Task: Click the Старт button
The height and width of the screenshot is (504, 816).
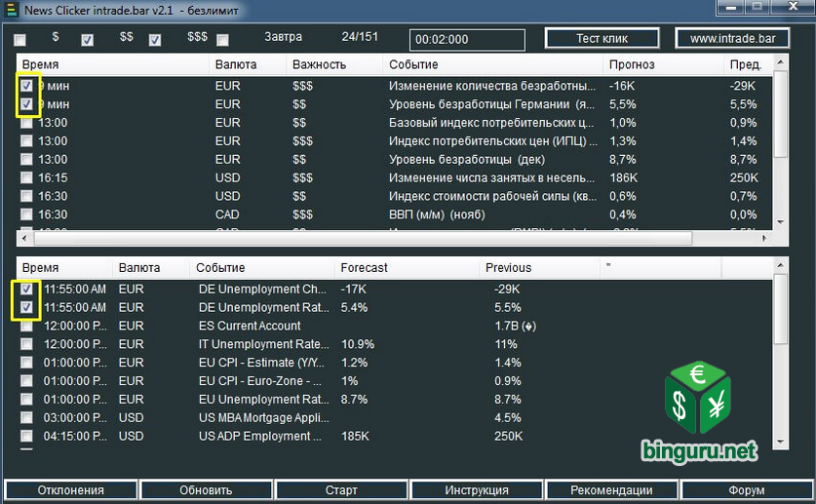Action: click(341, 490)
